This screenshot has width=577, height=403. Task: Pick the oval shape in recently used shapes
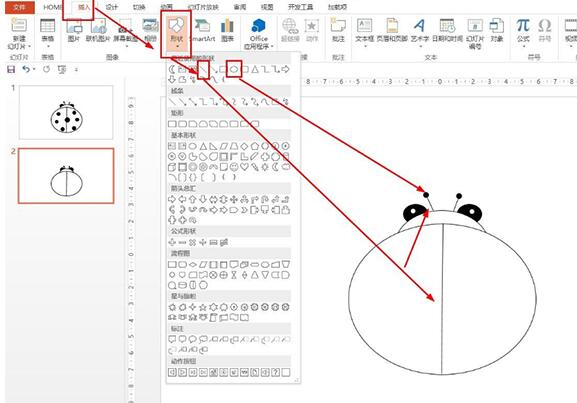(234, 69)
